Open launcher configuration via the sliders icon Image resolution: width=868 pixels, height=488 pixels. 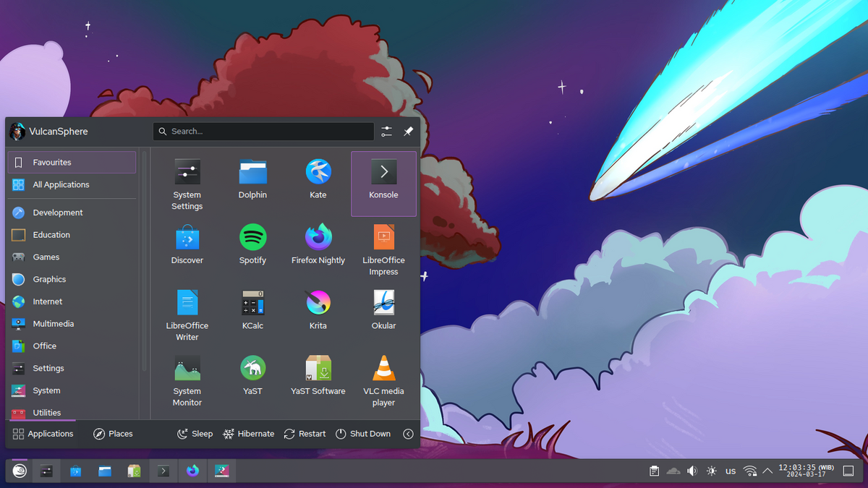[x=387, y=132]
